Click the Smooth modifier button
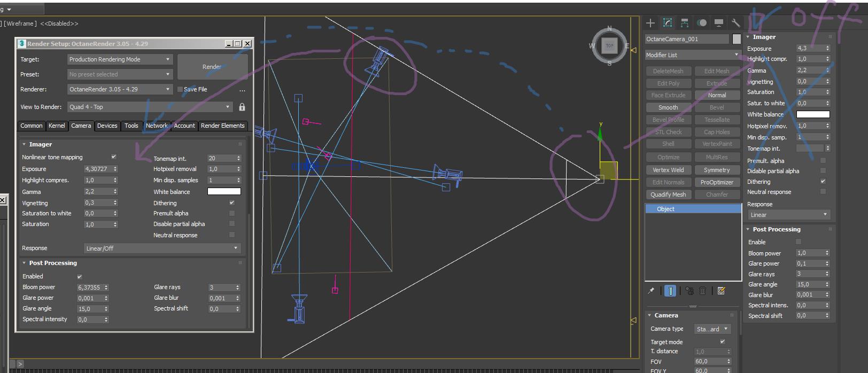This screenshot has height=373, width=868. pos(668,107)
